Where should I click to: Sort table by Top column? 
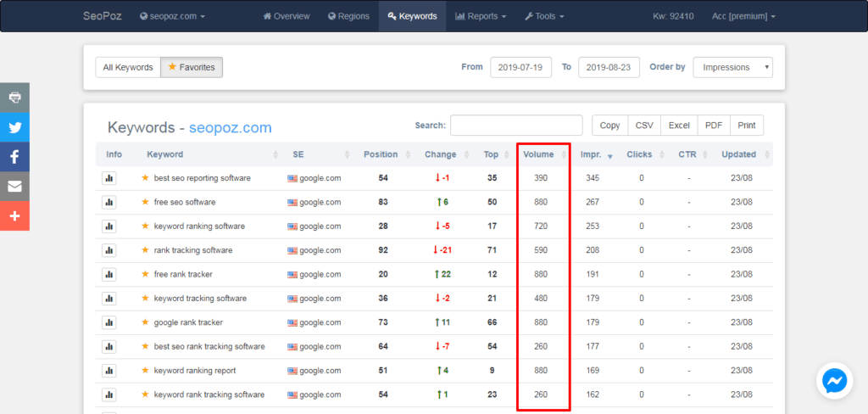pos(495,154)
